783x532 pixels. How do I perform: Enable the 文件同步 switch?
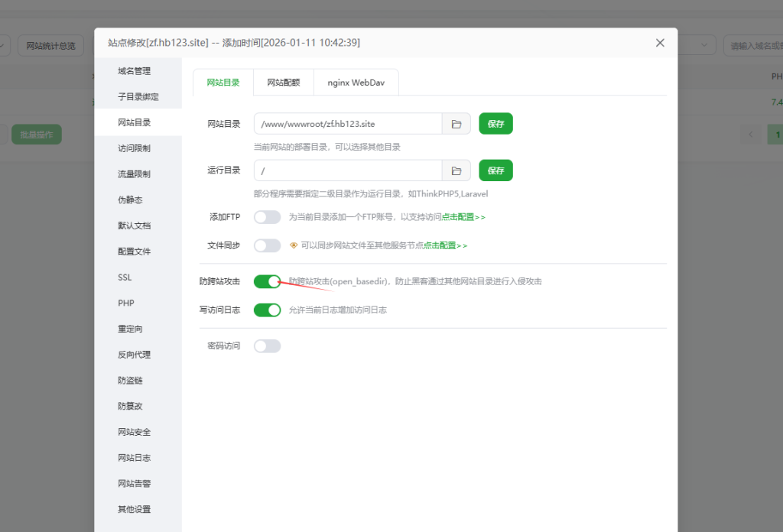tap(268, 245)
